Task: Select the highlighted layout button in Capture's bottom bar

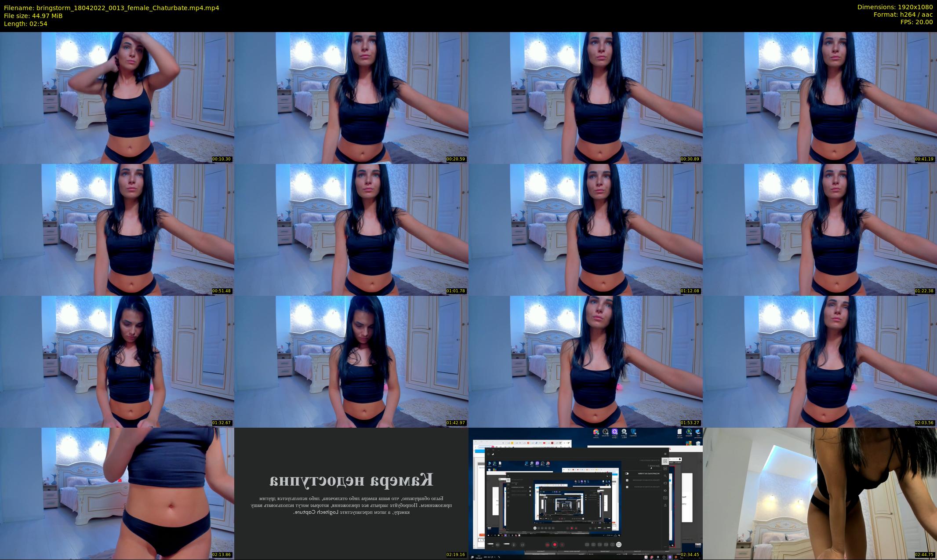Action: coord(619,545)
